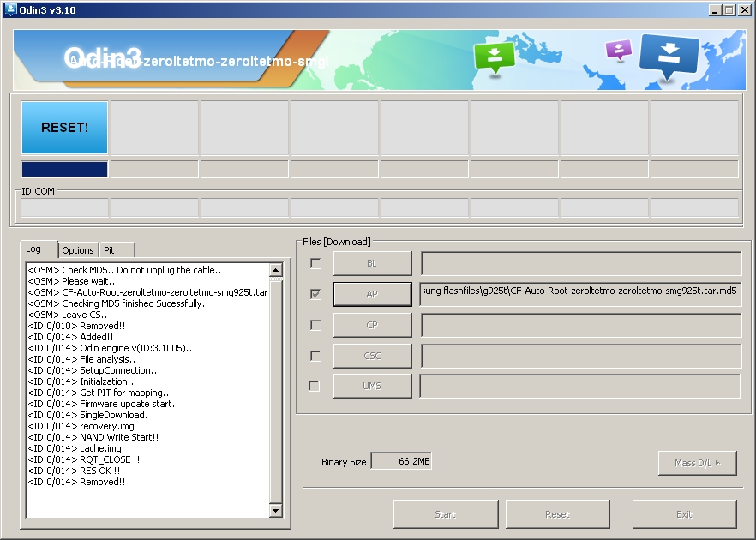Maximize the Odin3 window
This screenshot has height=540, width=756.
pos(729,9)
